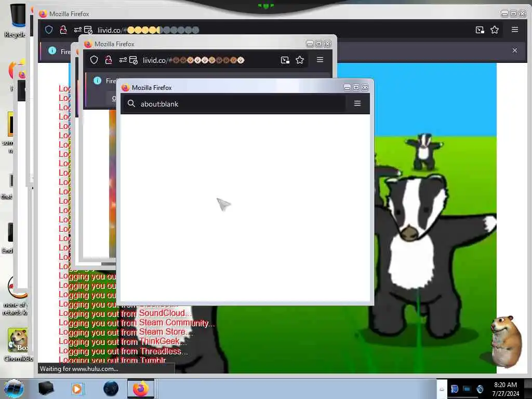The image size is (532, 399).
Task: Open hamburger menu in the middle Firefox window
Action: tap(320, 60)
